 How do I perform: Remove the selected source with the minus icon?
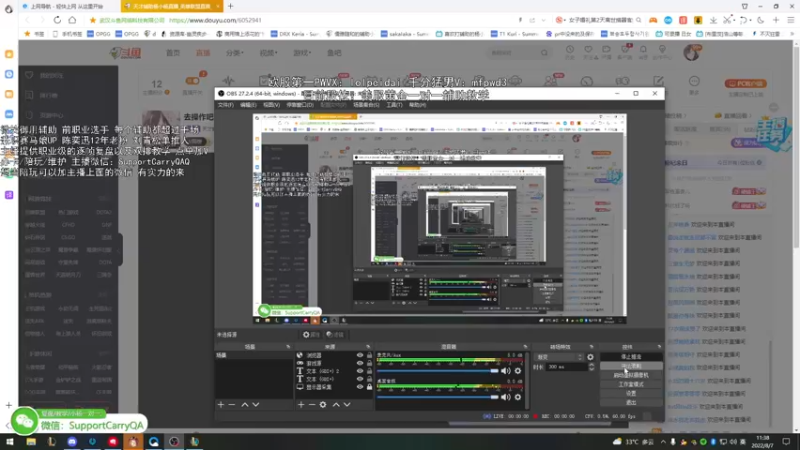click(312, 405)
